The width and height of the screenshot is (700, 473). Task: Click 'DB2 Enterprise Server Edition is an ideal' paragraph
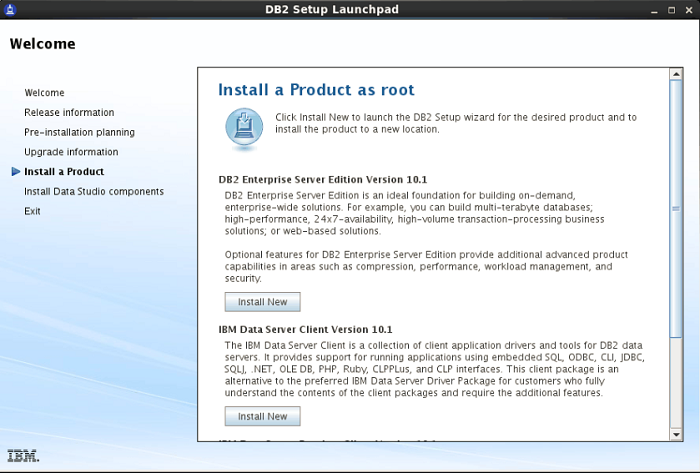(414, 213)
